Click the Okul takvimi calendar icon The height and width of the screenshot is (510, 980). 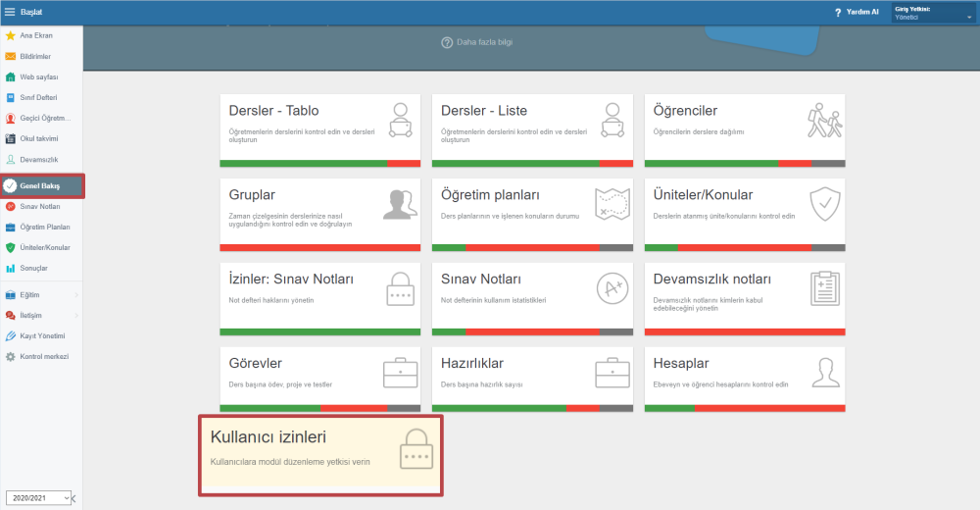(x=10, y=139)
